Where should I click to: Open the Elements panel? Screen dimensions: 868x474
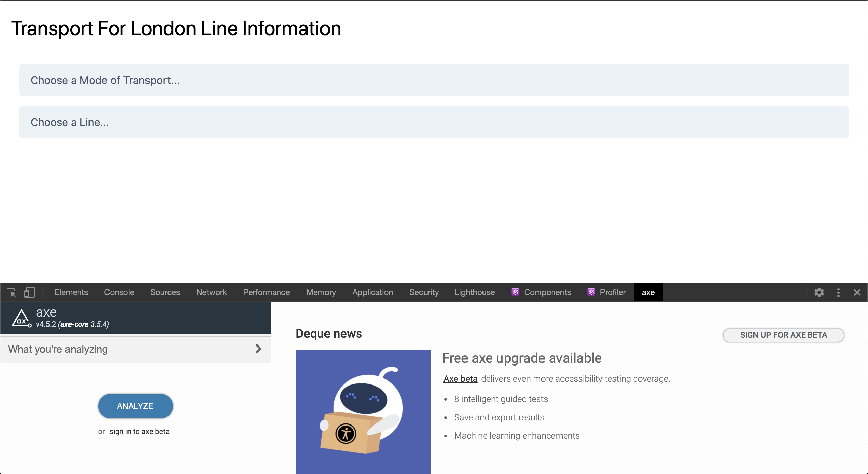(71, 293)
